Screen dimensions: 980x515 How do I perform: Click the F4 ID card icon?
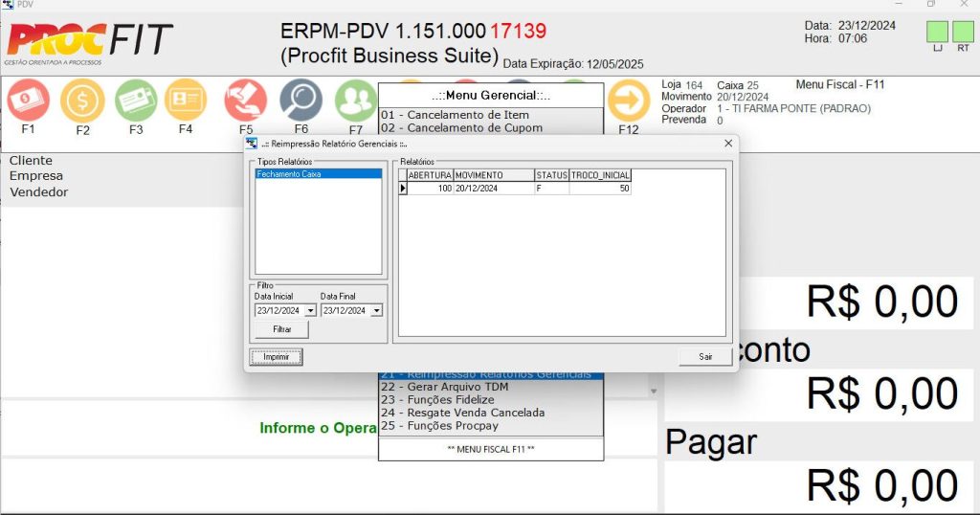coord(186,100)
